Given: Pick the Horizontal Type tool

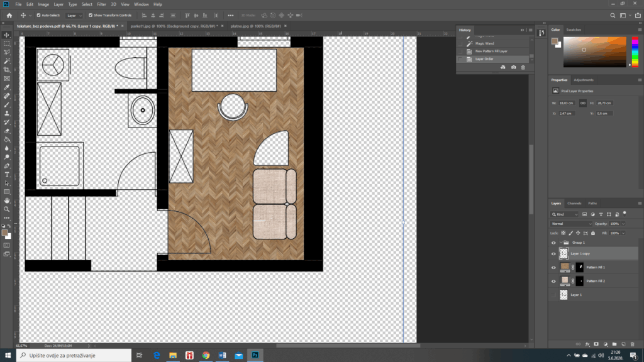Looking at the screenshot, I should point(7,174).
